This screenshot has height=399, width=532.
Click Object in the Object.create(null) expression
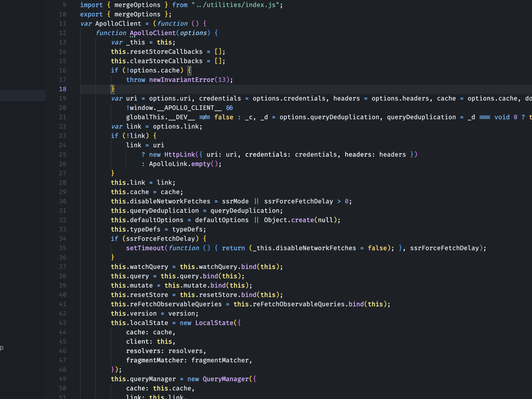pyautogui.click(x=275, y=220)
